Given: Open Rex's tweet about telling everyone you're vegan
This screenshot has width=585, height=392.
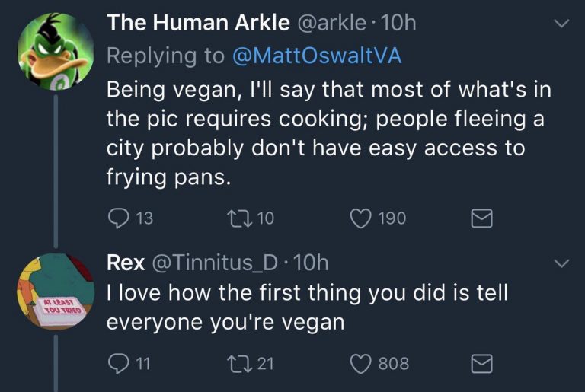Looking at the screenshot, I should (305, 306).
